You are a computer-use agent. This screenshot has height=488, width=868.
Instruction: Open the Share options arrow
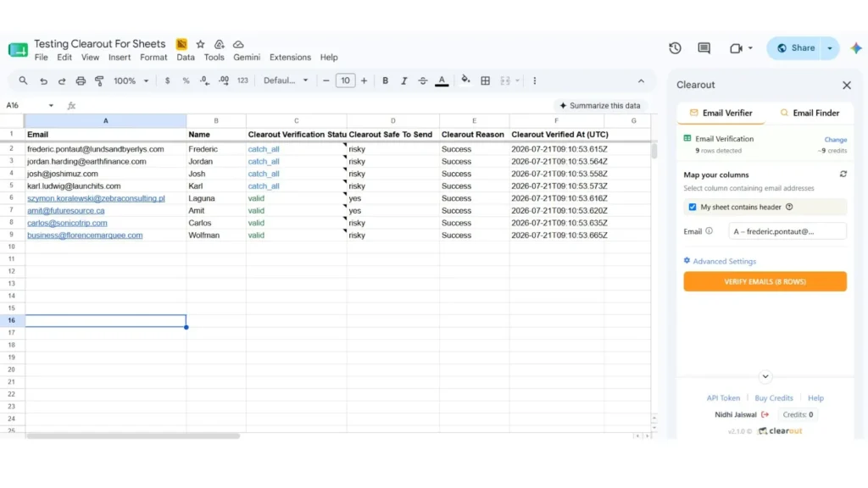tap(830, 48)
